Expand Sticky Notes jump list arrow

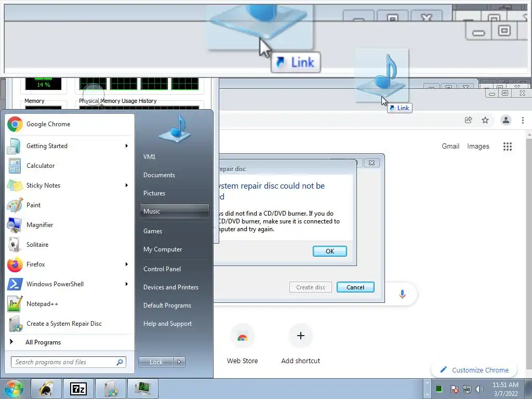(127, 185)
